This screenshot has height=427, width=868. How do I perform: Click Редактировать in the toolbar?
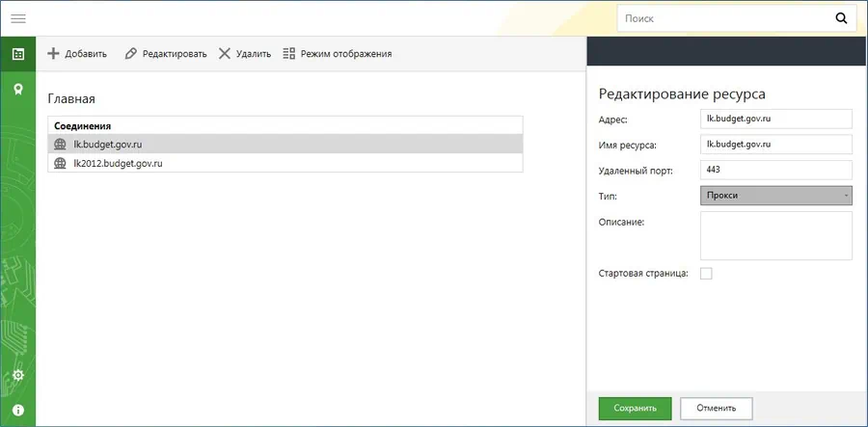166,54
